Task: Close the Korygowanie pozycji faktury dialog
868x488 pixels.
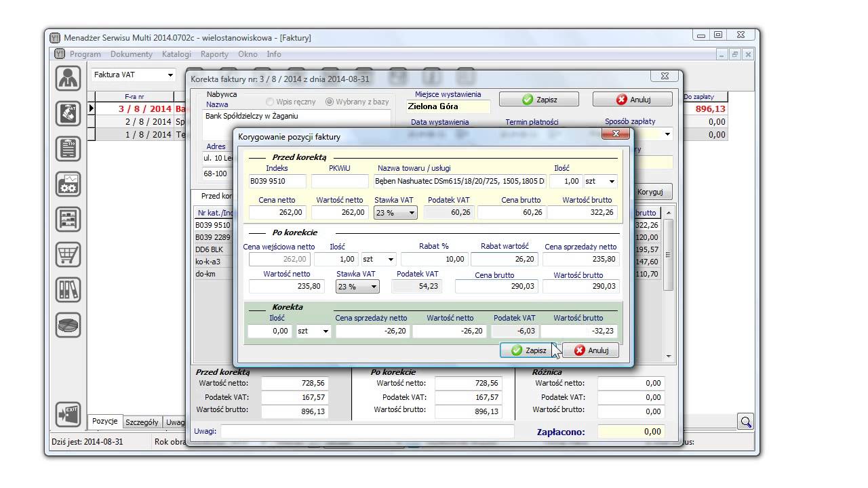Action: click(616, 134)
